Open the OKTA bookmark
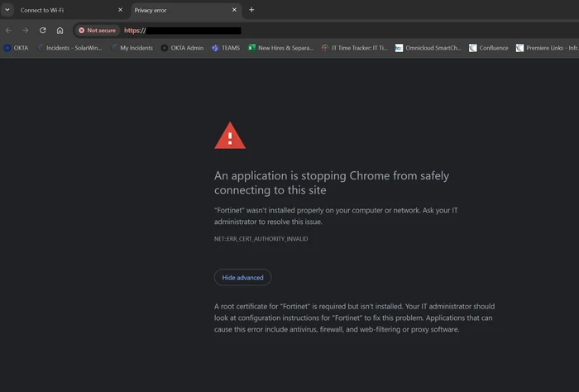The height and width of the screenshot is (392, 579). click(16, 48)
